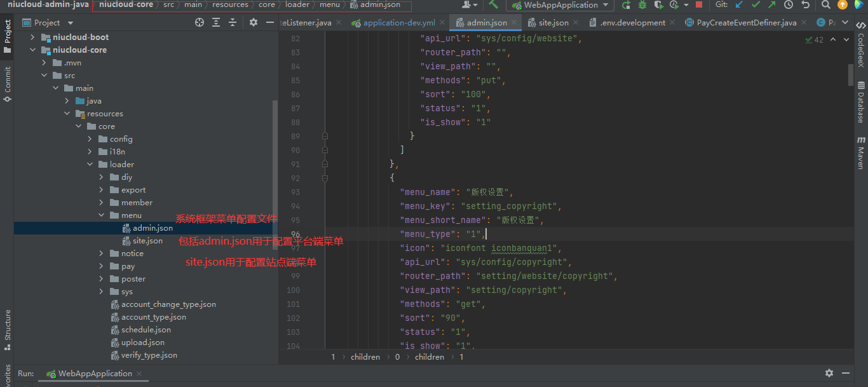Open site.json in the project tree
This screenshot has height=387, width=868.
pos(147,241)
